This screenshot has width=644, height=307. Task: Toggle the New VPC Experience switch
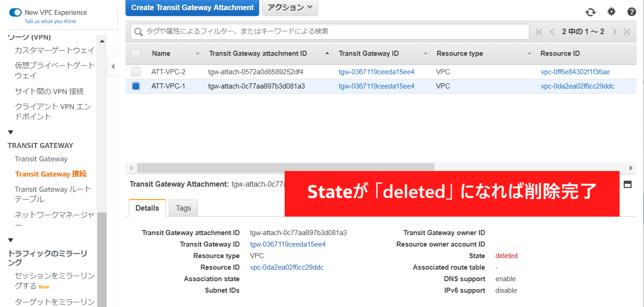coord(15,12)
